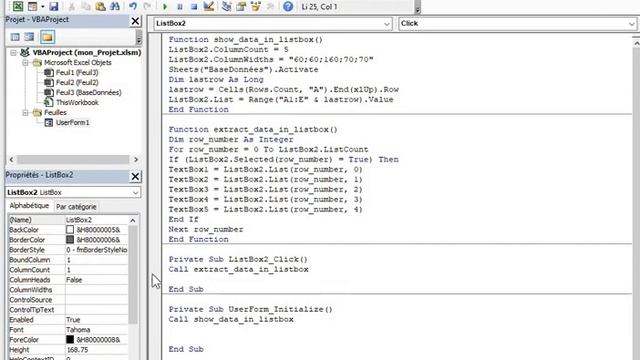Open Find with the binoculars icon

(x=115, y=6)
